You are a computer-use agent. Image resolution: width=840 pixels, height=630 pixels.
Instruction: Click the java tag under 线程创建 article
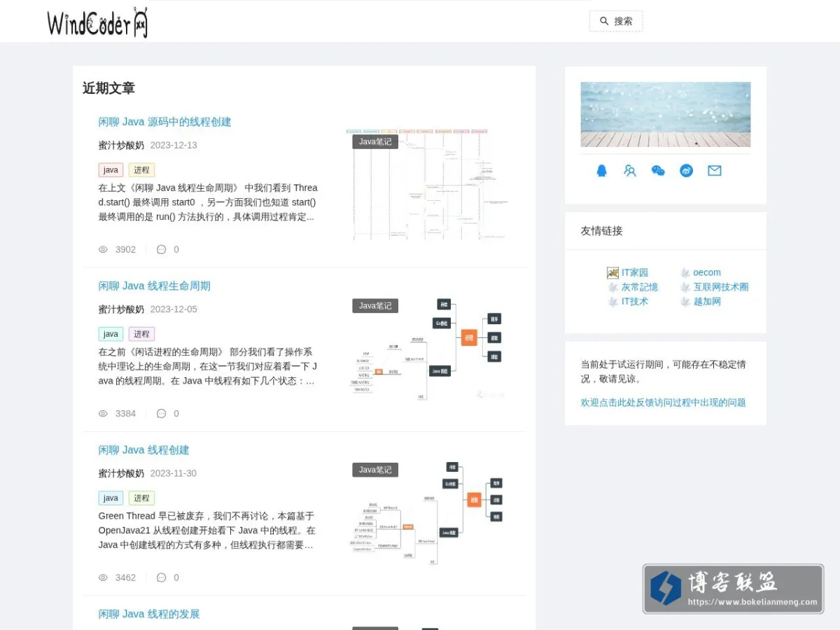pos(111,498)
